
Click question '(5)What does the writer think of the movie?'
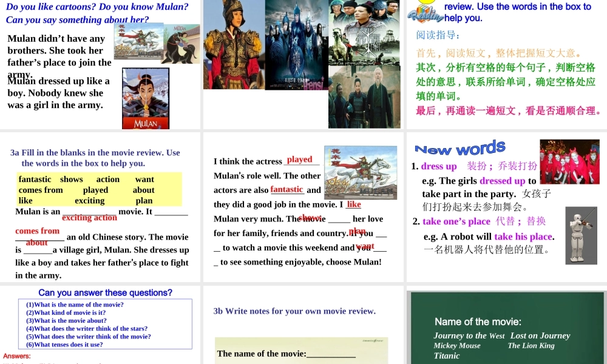pyautogui.click(x=88, y=337)
